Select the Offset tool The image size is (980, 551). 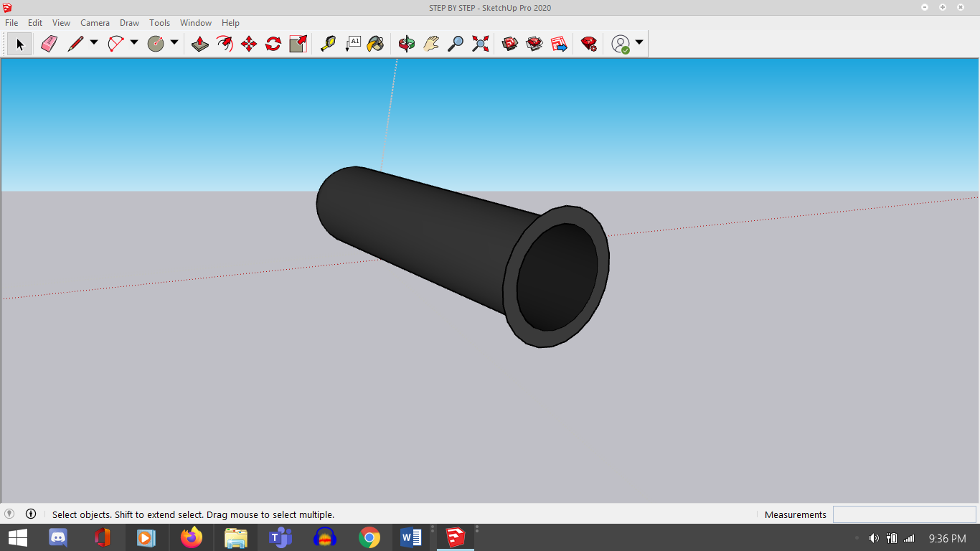(x=225, y=44)
